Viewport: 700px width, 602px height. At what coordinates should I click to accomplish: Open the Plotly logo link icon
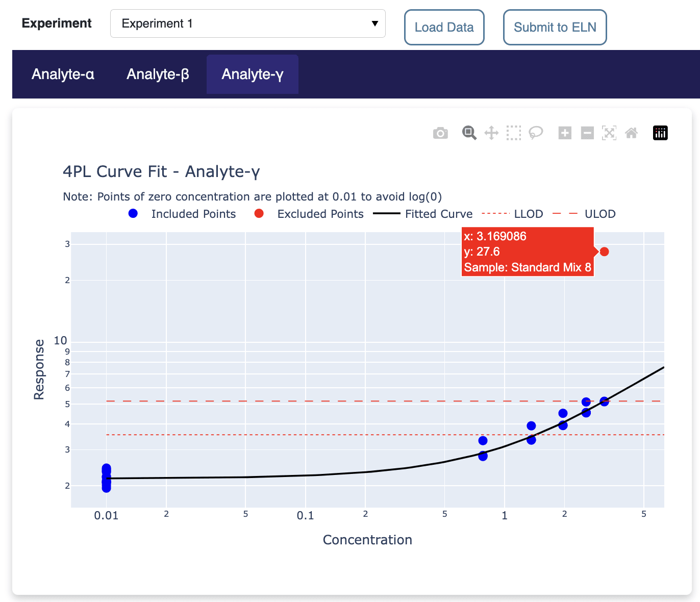pyautogui.click(x=660, y=133)
